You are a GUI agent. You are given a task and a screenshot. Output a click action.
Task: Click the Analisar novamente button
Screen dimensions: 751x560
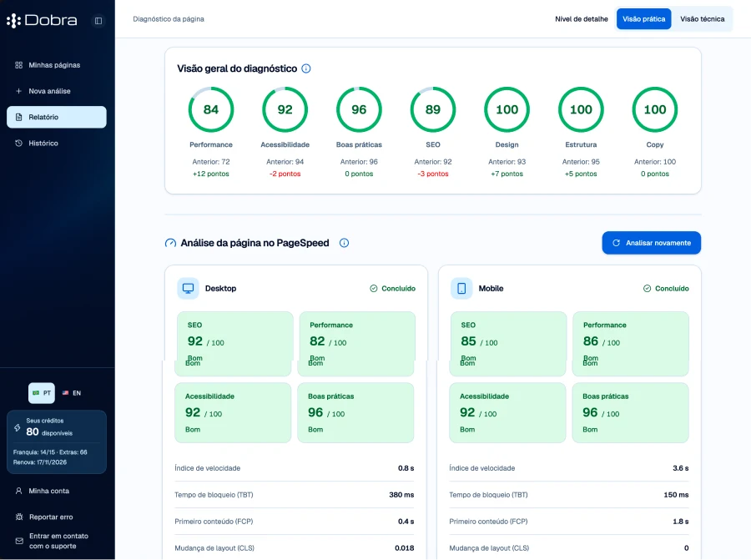[652, 243]
